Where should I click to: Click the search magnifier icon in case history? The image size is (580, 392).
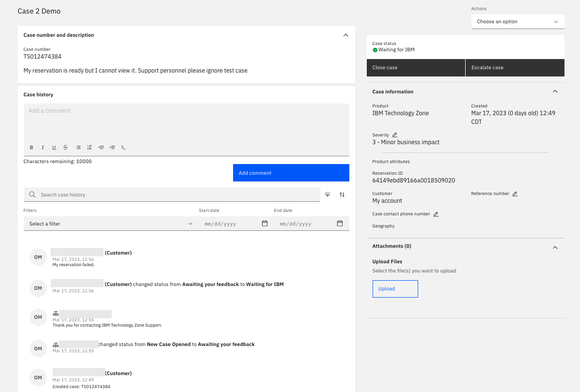pyautogui.click(x=32, y=195)
